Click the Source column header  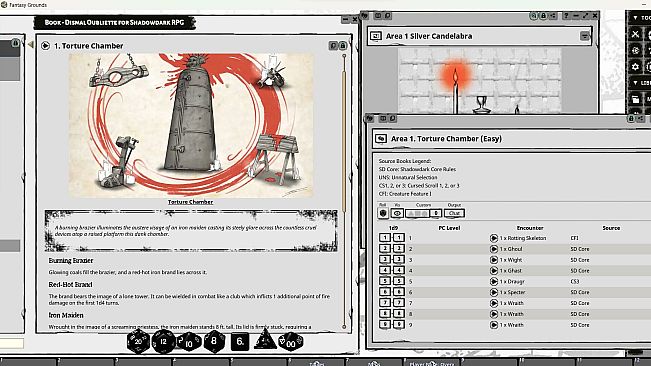coord(611,228)
